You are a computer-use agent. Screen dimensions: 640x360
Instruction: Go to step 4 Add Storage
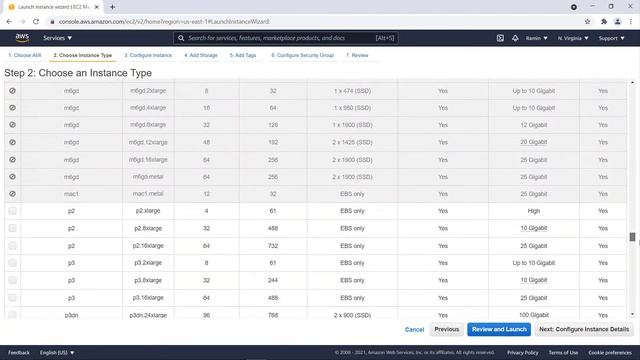pyautogui.click(x=201, y=55)
